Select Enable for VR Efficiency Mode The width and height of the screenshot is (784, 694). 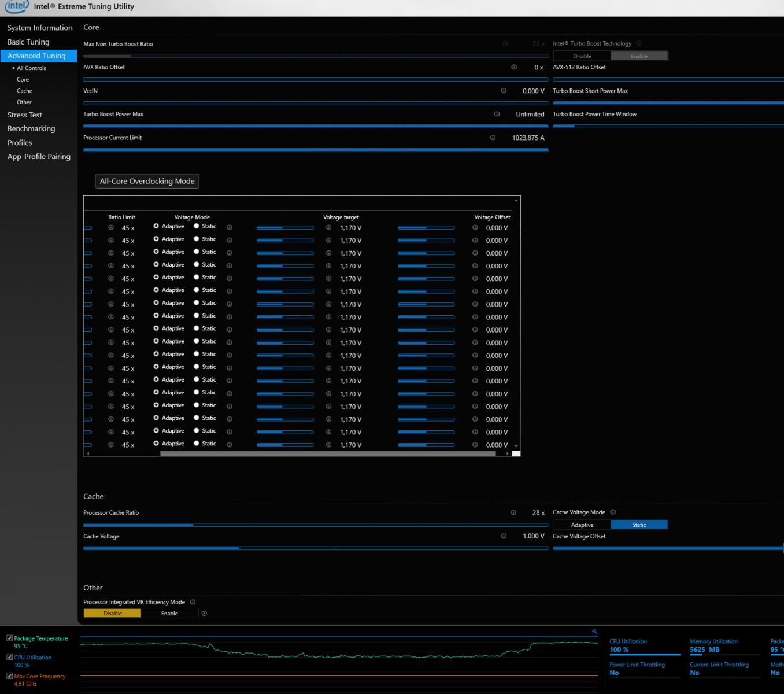pos(169,613)
